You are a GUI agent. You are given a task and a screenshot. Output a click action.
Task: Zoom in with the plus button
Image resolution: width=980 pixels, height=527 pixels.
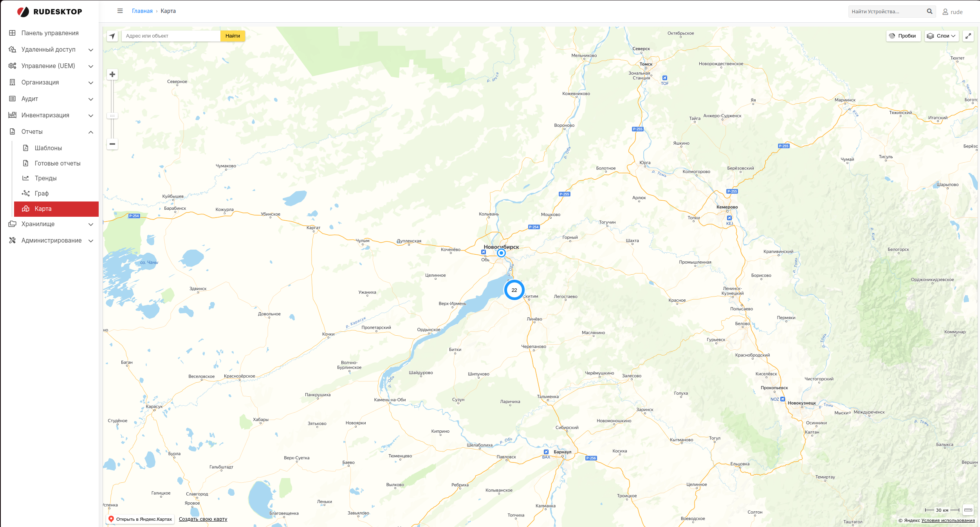[x=112, y=74]
